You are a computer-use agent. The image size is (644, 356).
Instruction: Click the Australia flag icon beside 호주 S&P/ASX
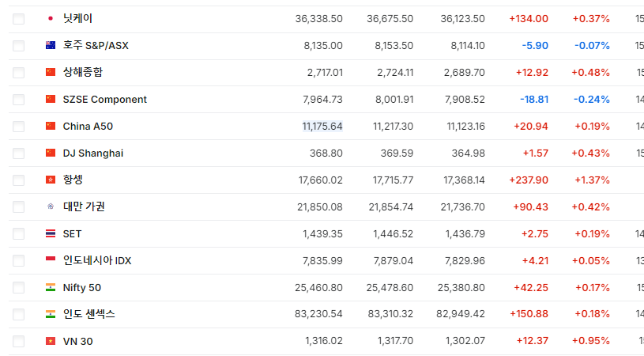[x=51, y=45]
